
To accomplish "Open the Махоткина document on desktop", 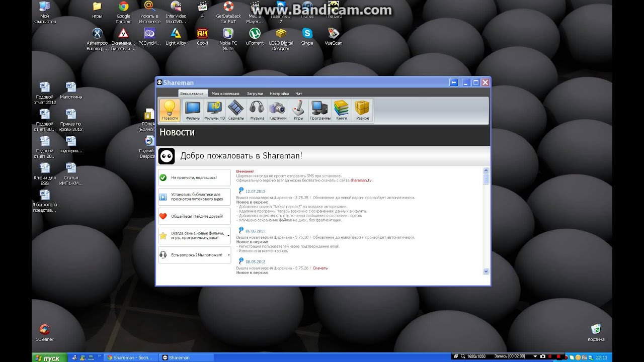I will [71, 90].
